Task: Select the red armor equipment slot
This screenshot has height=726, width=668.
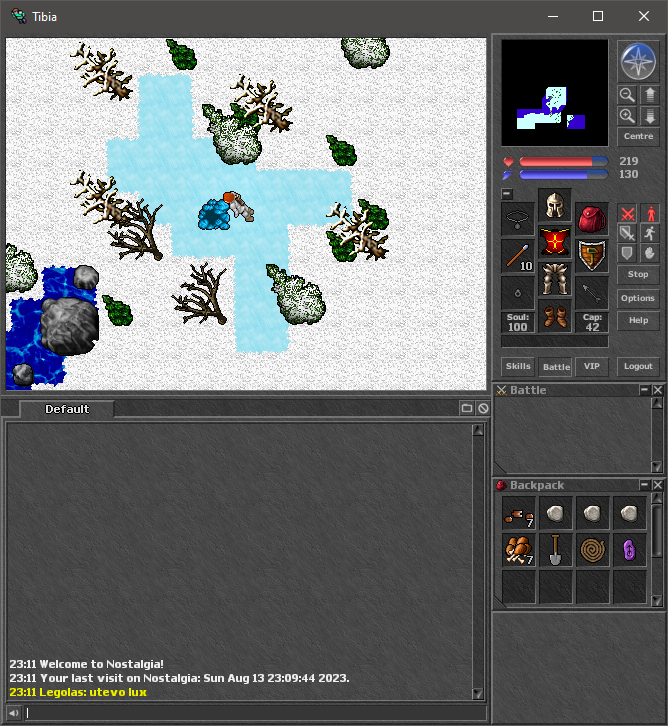Action: coord(555,242)
